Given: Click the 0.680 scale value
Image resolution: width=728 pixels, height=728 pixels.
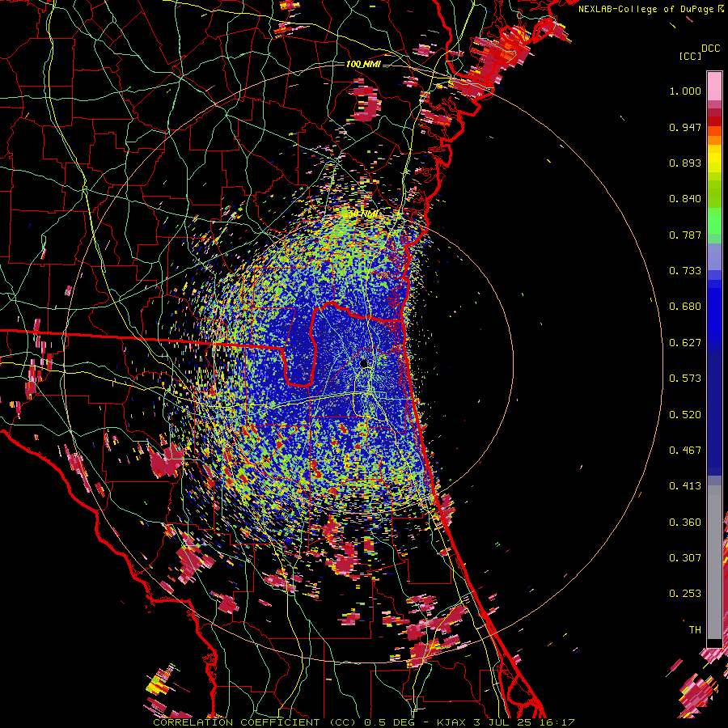Looking at the screenshot, I should click(x=685, y=307).
